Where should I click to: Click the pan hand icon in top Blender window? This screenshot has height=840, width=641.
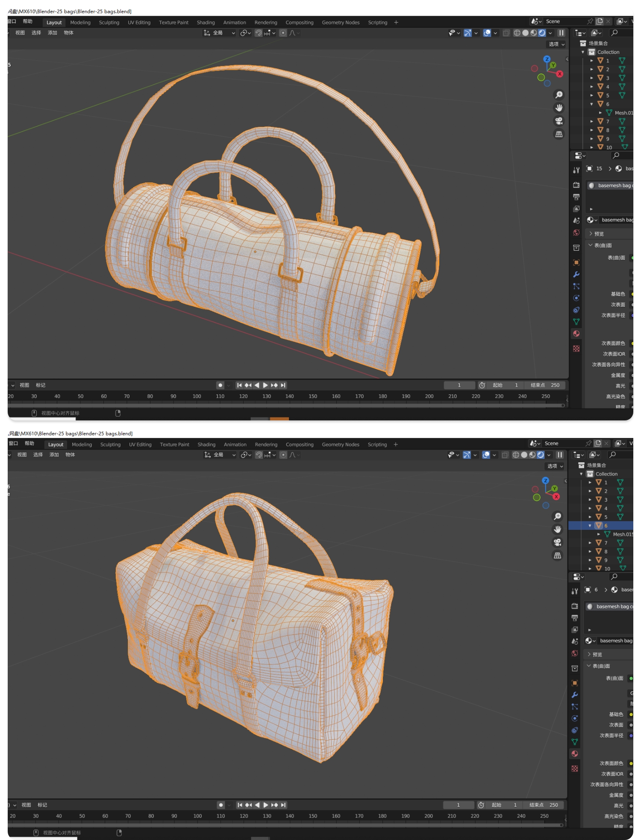point(559,108)
